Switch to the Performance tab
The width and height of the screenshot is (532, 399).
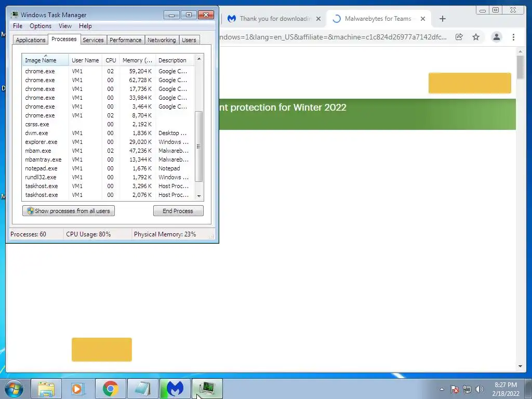point(125,40)
